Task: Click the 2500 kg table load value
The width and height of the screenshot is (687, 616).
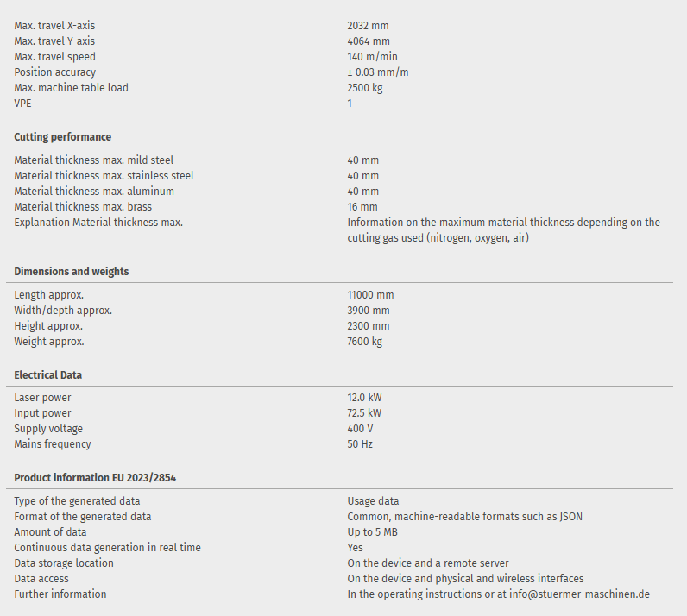Action: pos(365,88)
